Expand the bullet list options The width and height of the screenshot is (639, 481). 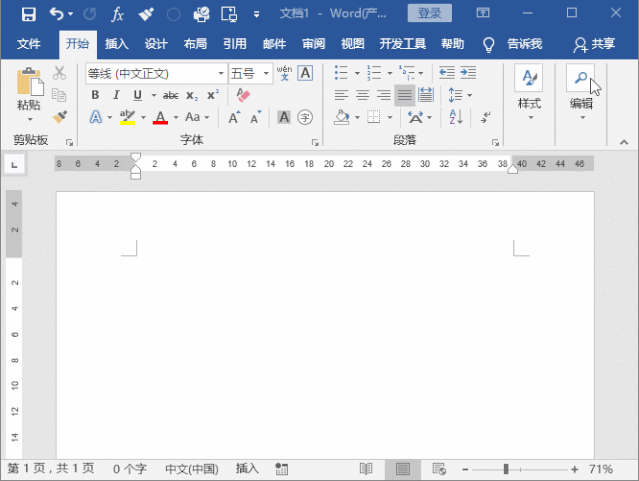coord(357,73)
